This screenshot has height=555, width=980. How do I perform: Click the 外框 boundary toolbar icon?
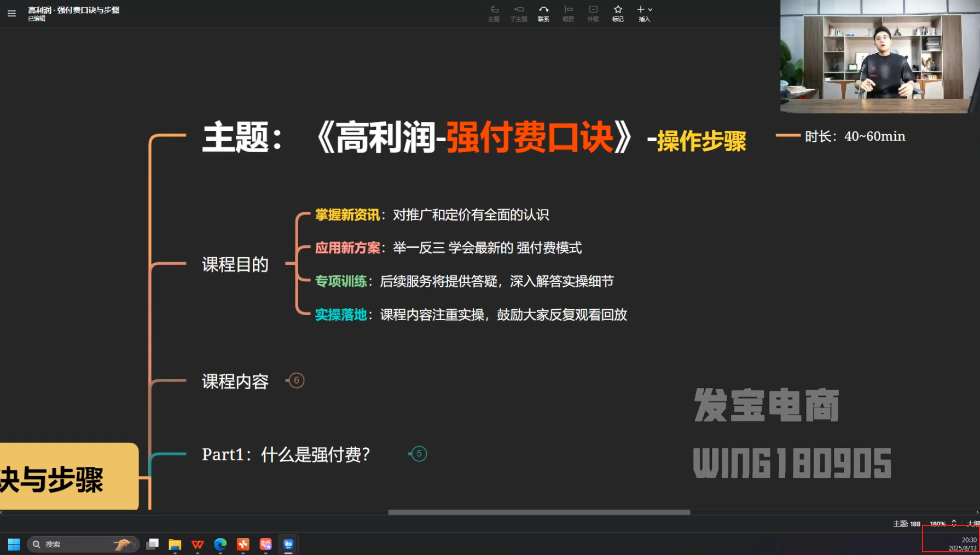[x=593, y=13]
